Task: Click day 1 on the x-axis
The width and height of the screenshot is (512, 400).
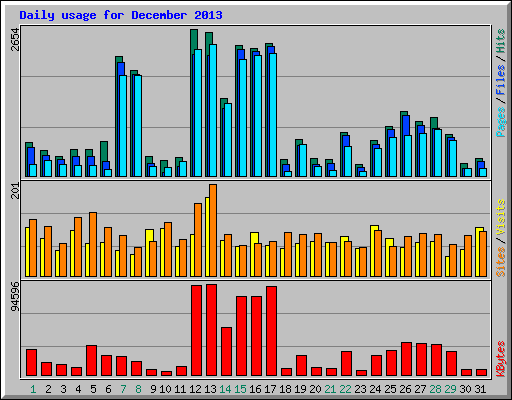Action: (33, 389)
